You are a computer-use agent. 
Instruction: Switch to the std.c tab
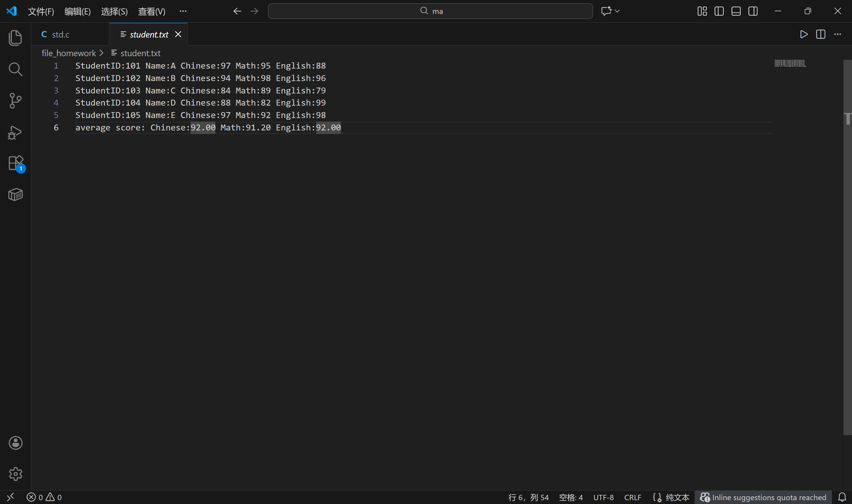coord(60,34)
